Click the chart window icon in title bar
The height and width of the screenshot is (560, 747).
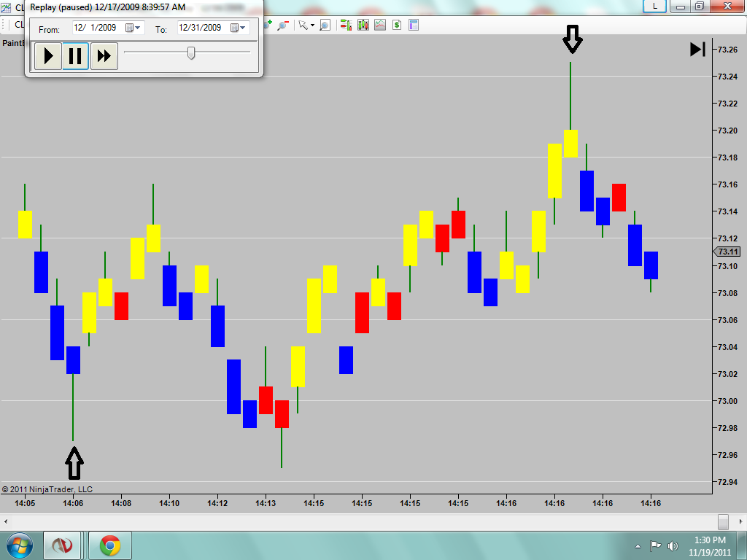click(x=5, y=7)
